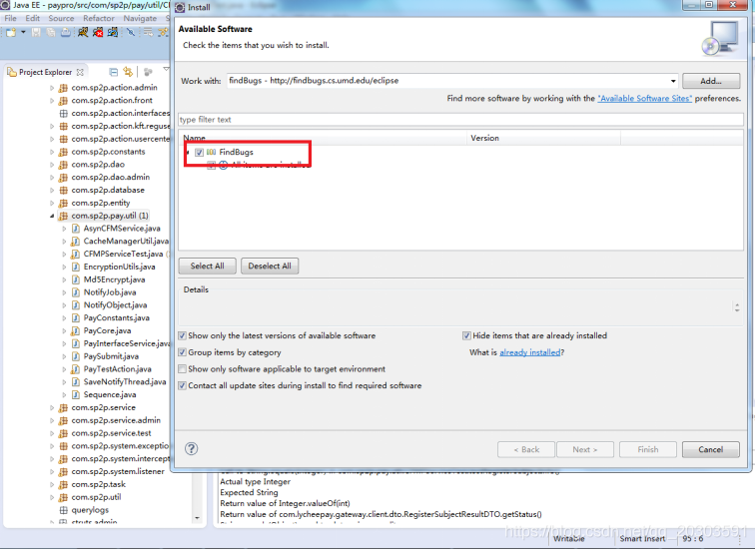
Task: Toggle Link with Editor in Project Explorer
Action: click(x=128, y=72)
